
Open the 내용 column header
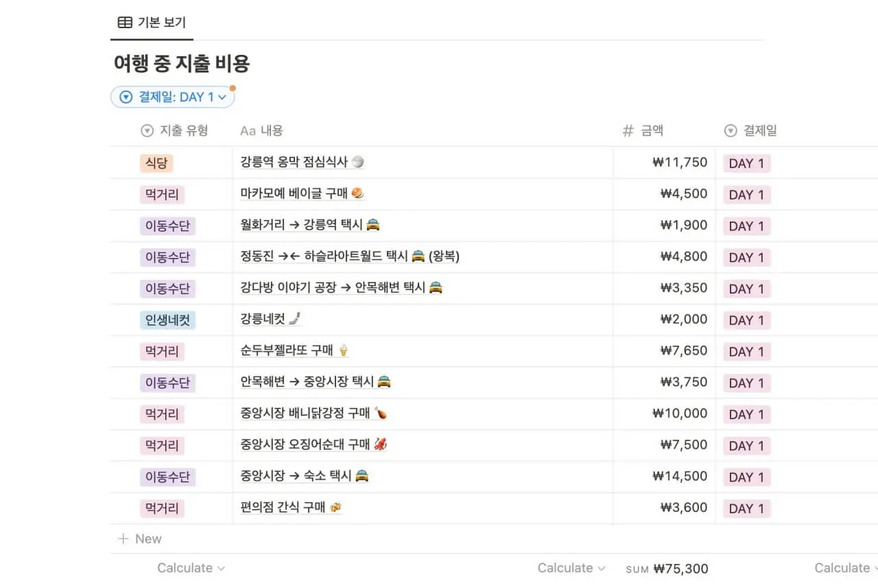pyautogui.click(x=261, y=130)
